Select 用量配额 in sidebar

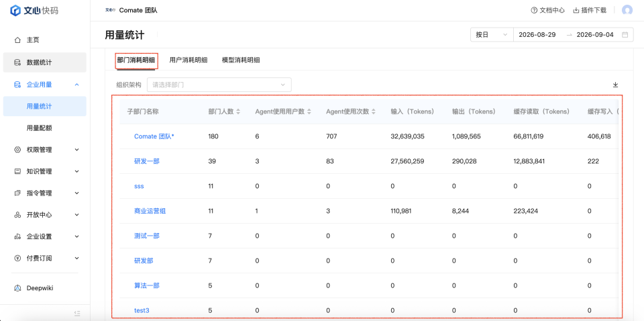click(x=39, y=128)
